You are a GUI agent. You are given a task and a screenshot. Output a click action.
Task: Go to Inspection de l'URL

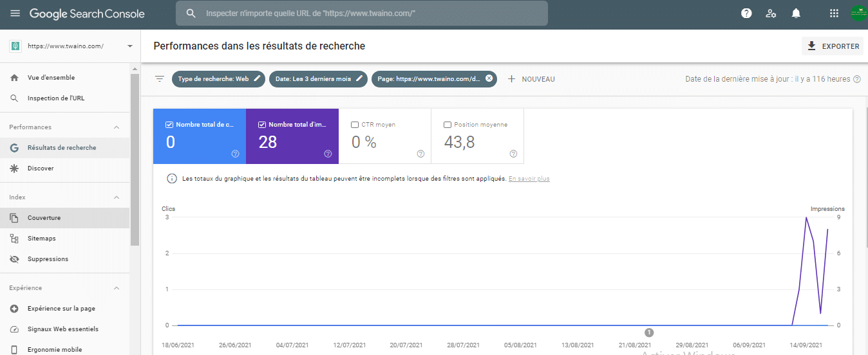point(64,98)
